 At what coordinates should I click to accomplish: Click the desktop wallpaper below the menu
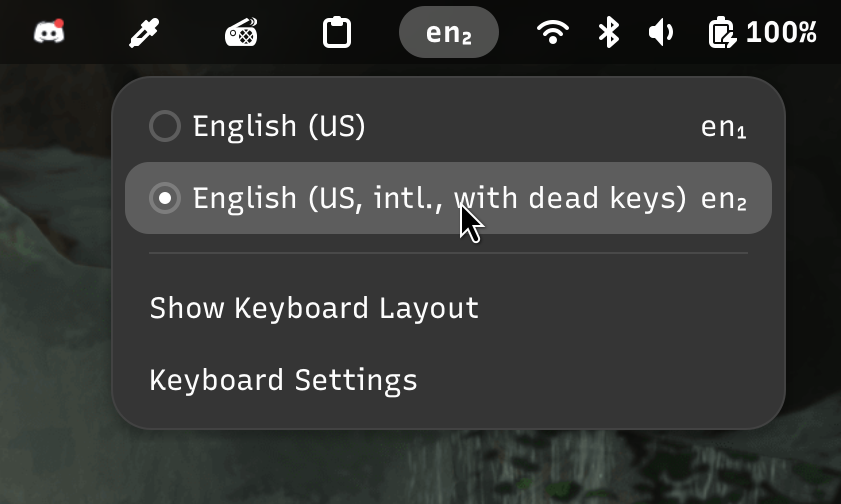pos(420,470)
